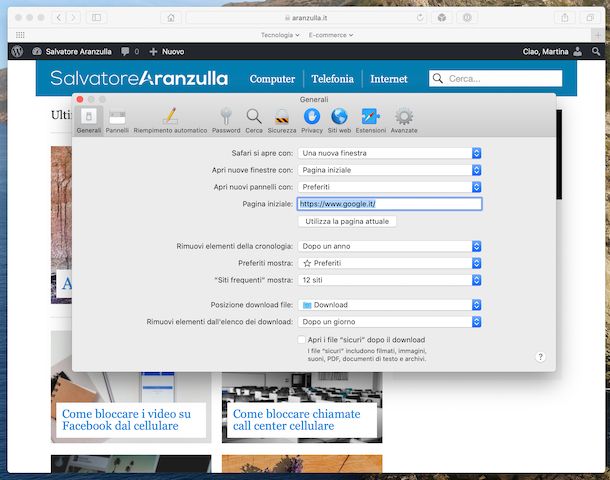Open the Safari share button
The width and height of the screenshot is (610, 480).
565,18
